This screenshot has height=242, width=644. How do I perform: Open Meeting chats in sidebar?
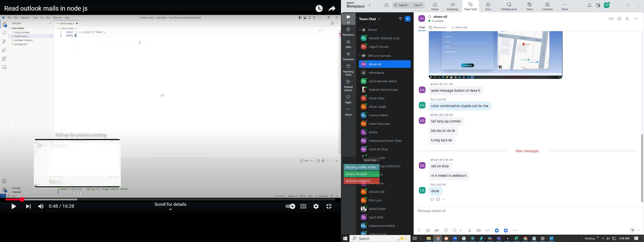click(349, 70)
